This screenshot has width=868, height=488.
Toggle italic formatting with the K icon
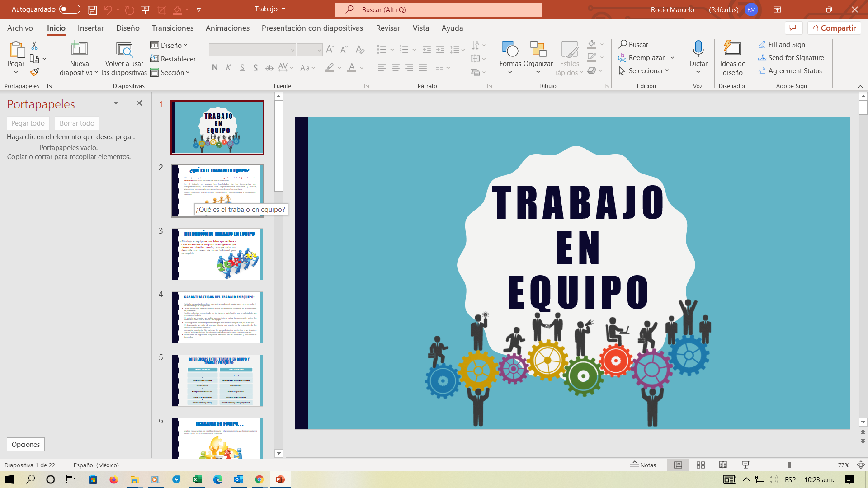228,67
